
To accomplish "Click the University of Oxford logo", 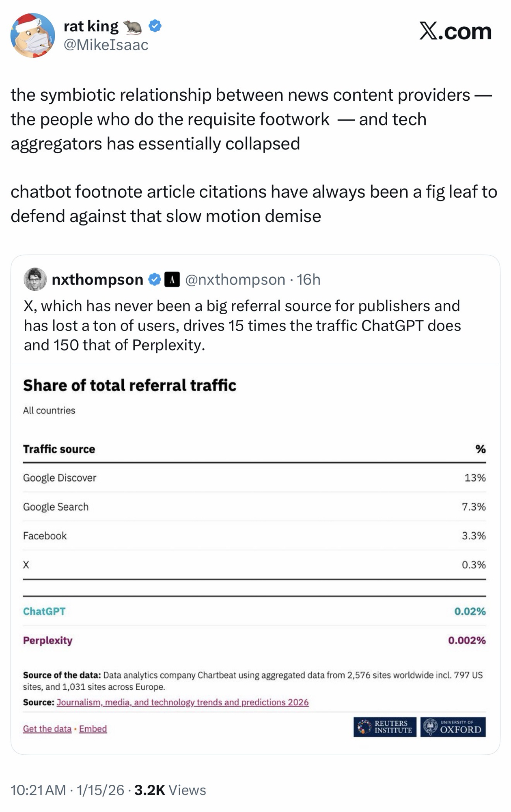I will (453, 727).
